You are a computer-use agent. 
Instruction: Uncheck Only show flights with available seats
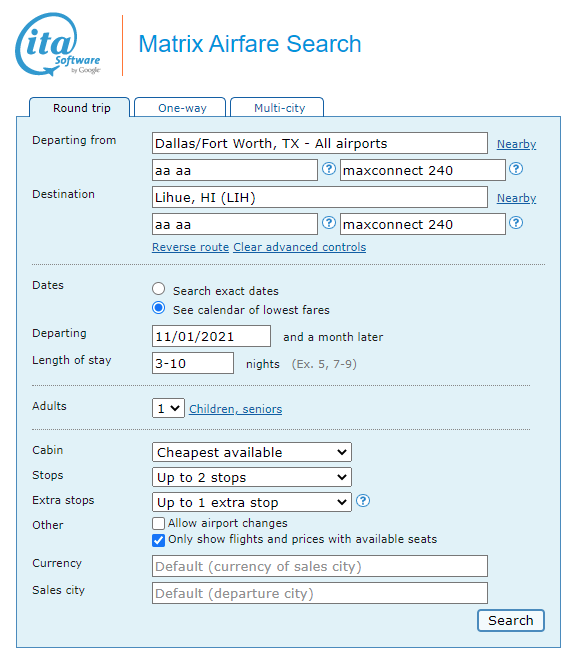(159, 540)
